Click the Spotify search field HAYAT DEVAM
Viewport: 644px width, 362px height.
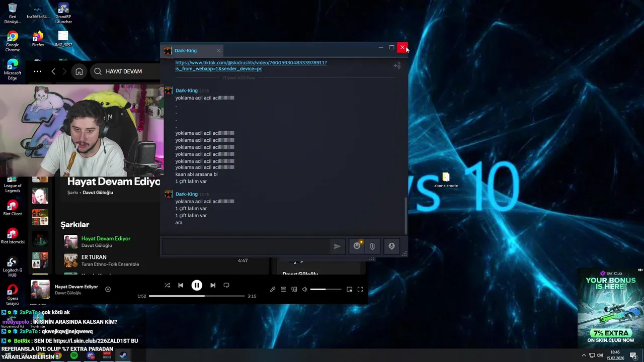(x=126, y=71)
